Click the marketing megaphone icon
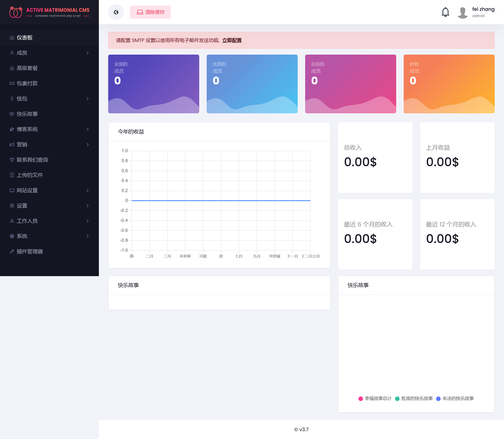 coord(12,145)
